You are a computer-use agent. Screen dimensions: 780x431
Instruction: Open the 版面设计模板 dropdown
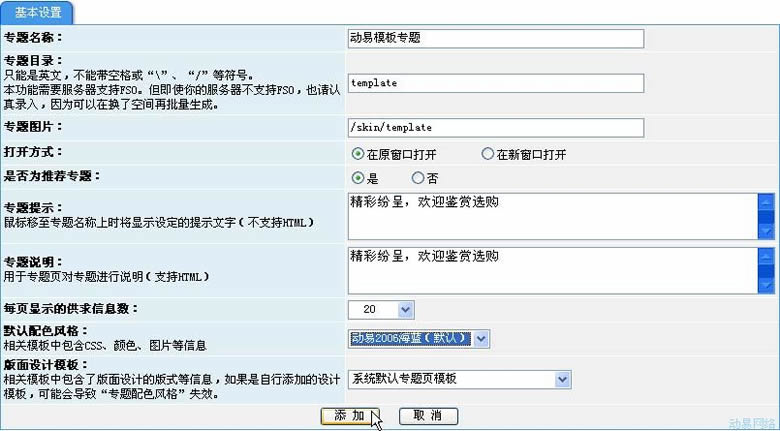pyautogui.click(x=459, y=379)
